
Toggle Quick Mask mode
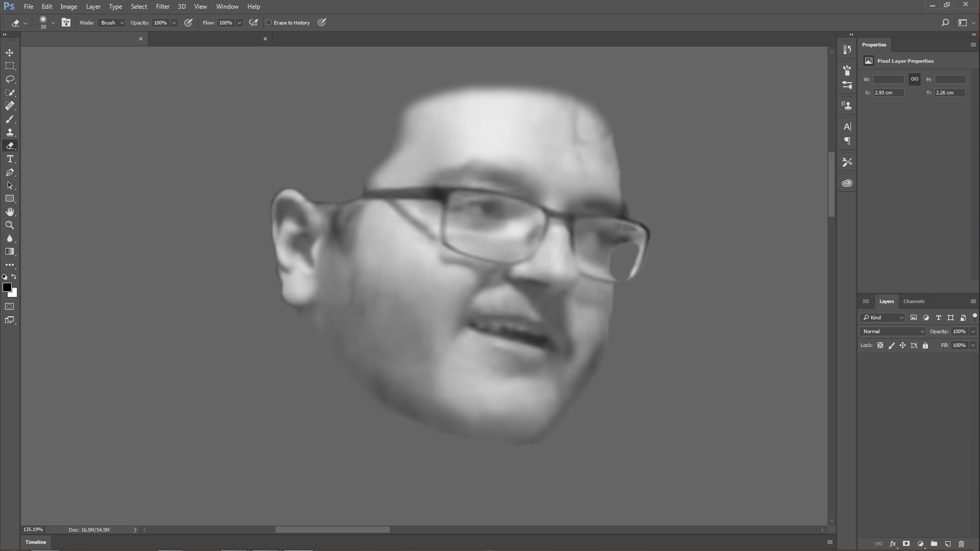pyautogui.click(x=10, y=307)
